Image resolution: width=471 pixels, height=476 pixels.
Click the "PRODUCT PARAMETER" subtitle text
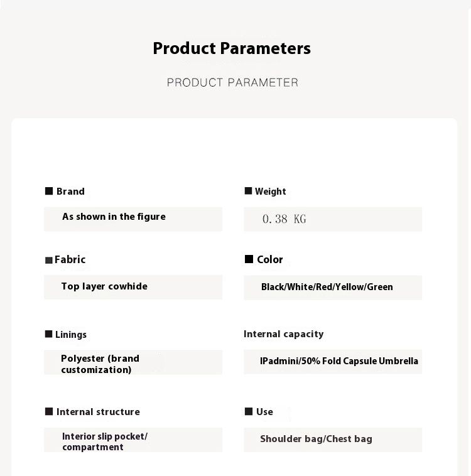(x=232, y=82)
